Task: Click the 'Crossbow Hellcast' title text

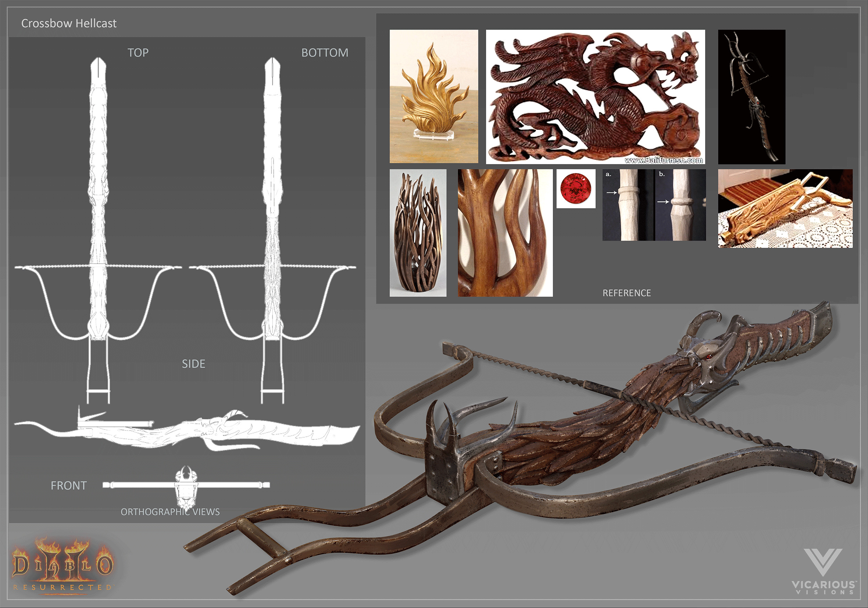Action: click(69, 24)
